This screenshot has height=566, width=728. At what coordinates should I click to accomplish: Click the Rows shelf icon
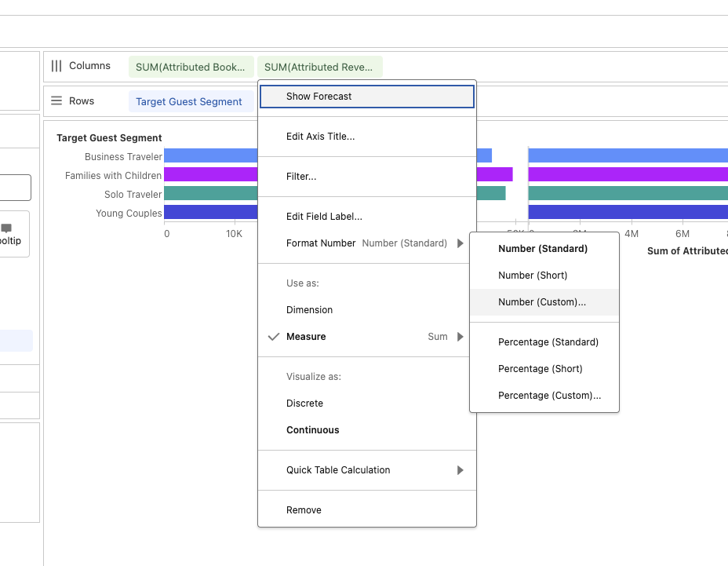pyautogui.click(x=56, y=101)
